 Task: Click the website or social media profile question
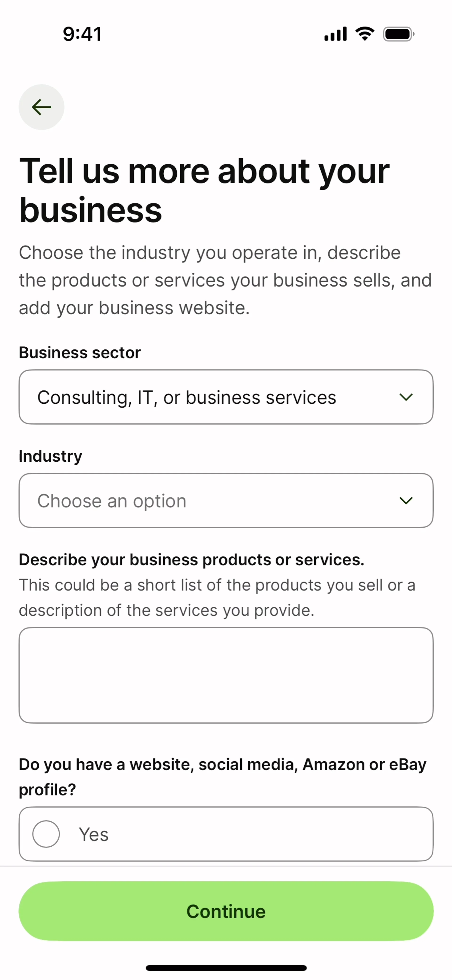[x=222, y=777]
